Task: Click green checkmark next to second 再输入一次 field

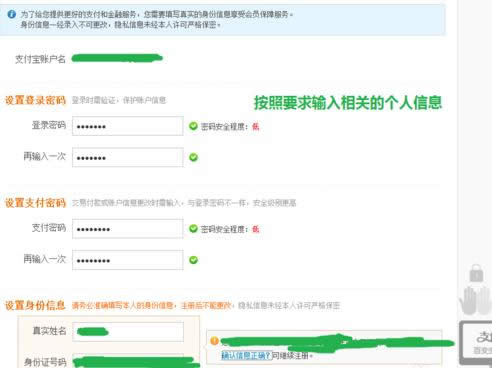Action: 193,260
